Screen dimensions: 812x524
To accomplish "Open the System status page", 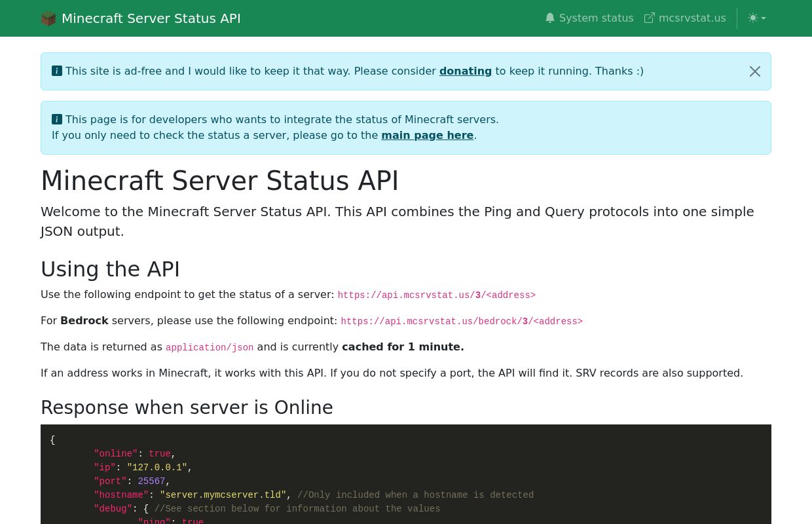I will (589, 18).
